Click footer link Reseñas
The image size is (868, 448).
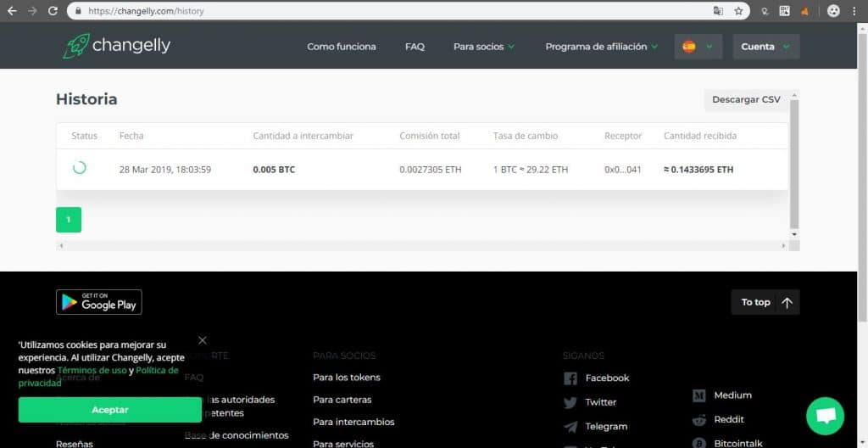75,444
